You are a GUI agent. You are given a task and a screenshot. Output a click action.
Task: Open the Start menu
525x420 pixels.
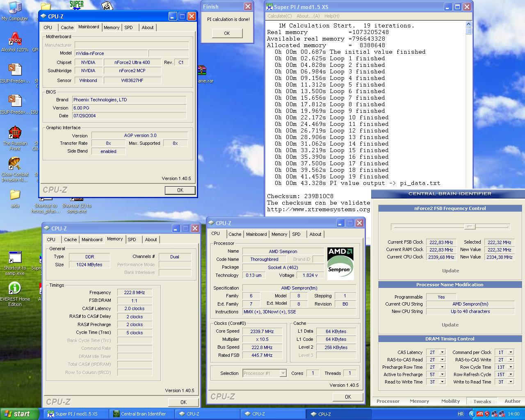pos(20,414)
